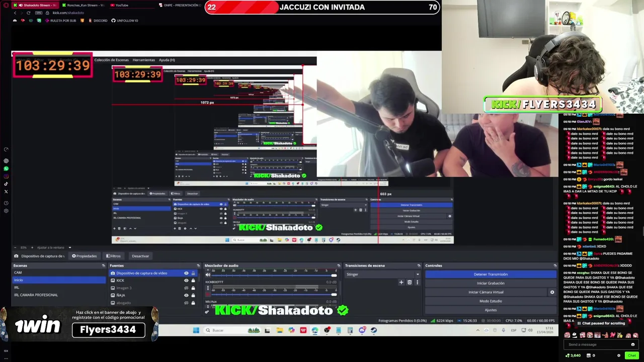
Task: Reload the kick.com page
Action: click(29, 13)
